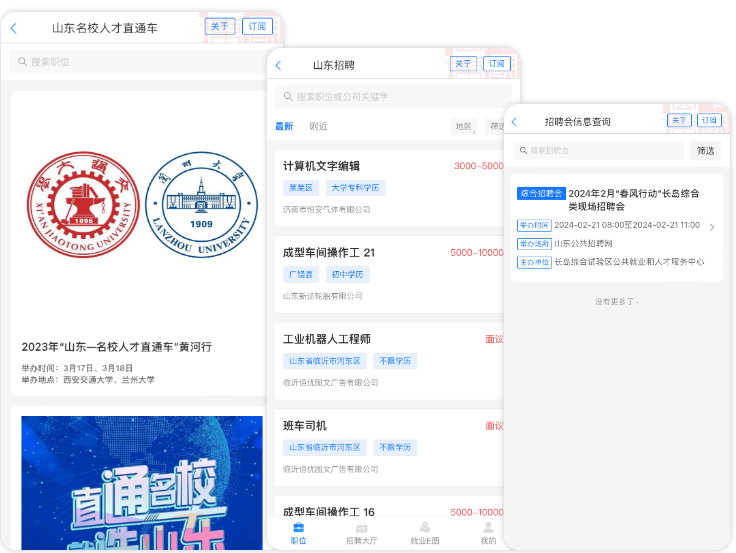736x553 pixels.
Task: Select the 初中学历 tag
Action: tap(348, 275)
